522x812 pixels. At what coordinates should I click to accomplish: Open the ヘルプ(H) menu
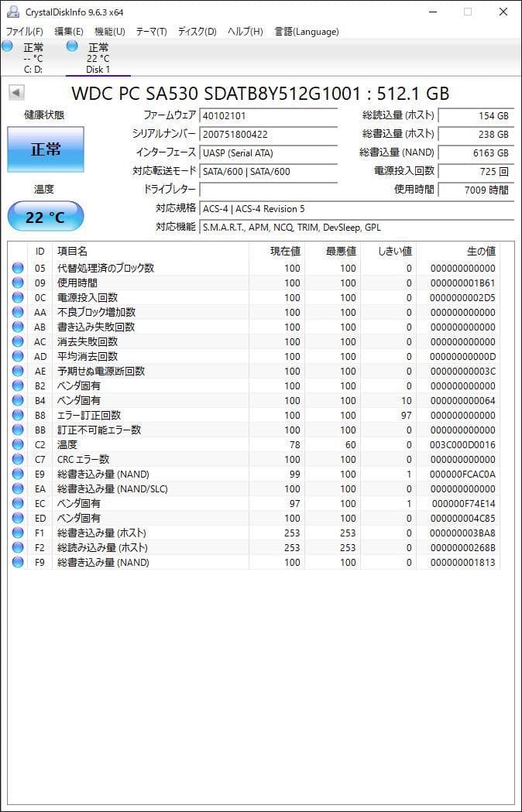[246, 32]
